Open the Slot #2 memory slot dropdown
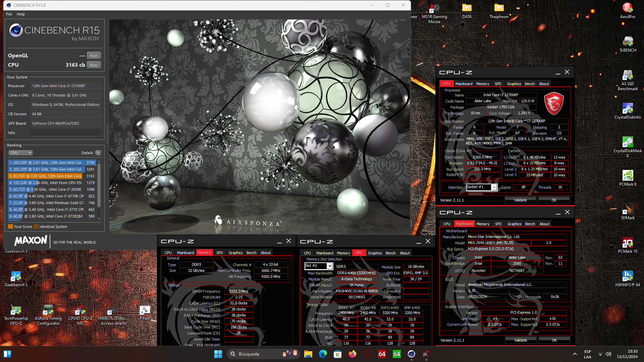644x362 pixels. 329,266
